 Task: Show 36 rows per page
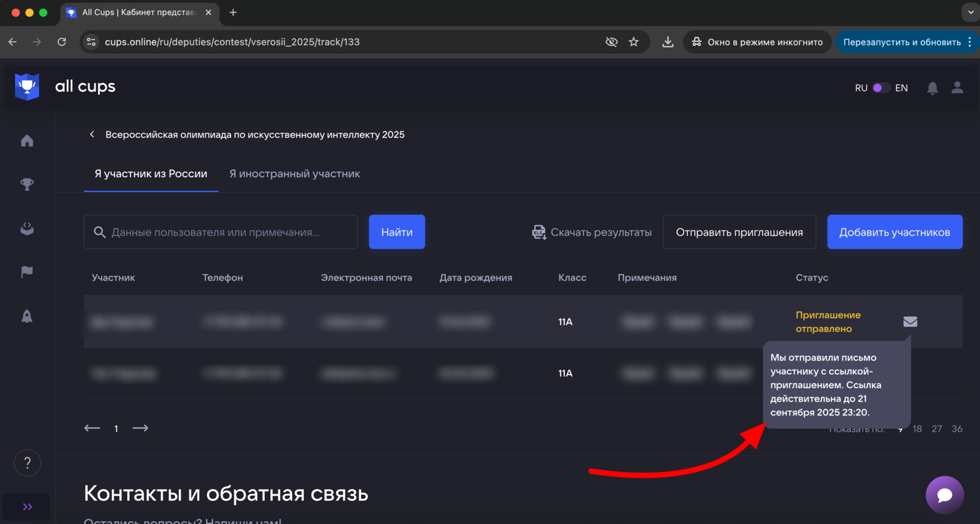pos(957,429)
